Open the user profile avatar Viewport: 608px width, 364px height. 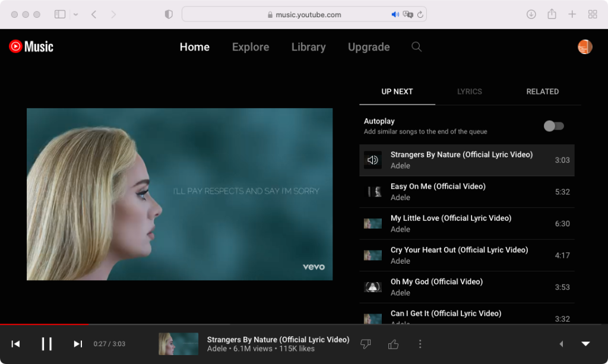coord(585,47)
